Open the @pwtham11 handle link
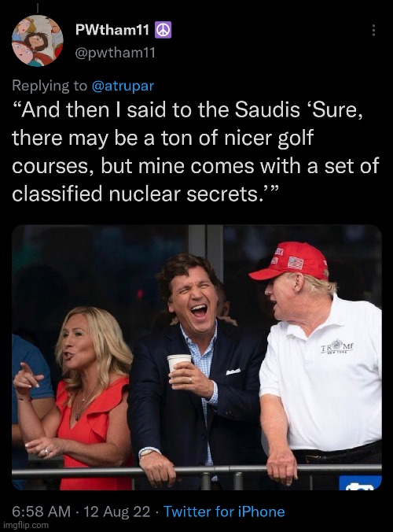This screenshot has height=532, width=393. tap(115, 53)
